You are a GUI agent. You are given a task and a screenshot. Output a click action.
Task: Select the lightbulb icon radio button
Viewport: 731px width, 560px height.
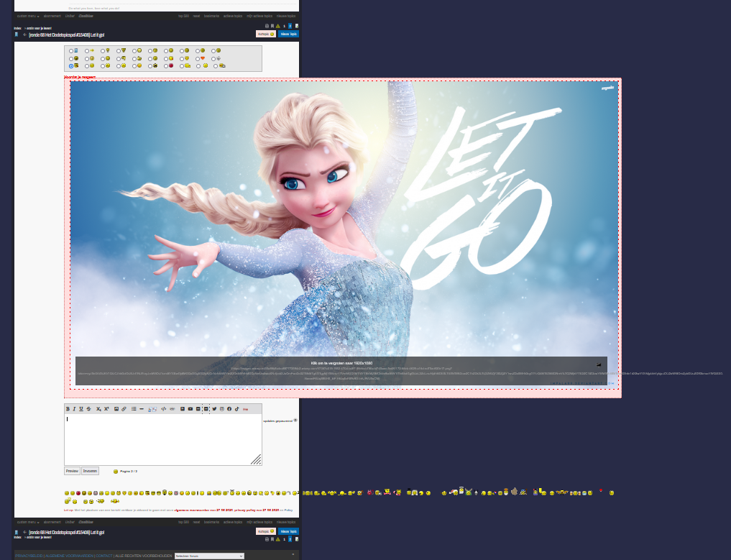pos(103,51)
